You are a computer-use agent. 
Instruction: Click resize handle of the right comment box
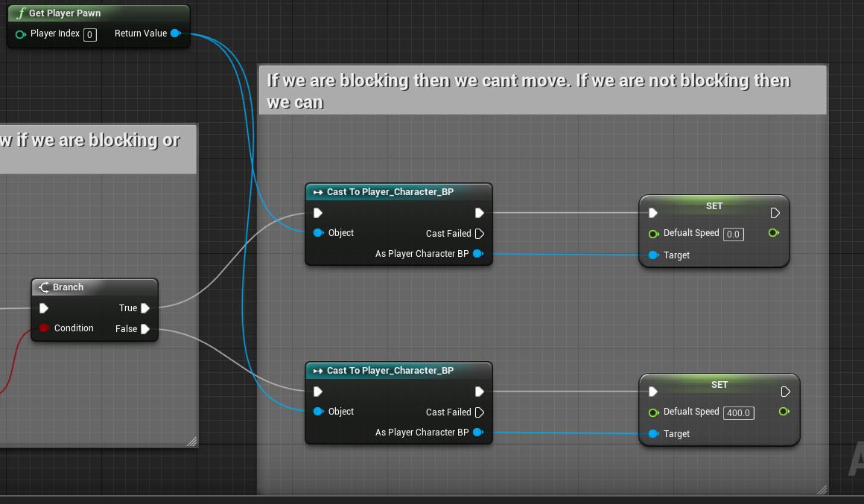822,489
